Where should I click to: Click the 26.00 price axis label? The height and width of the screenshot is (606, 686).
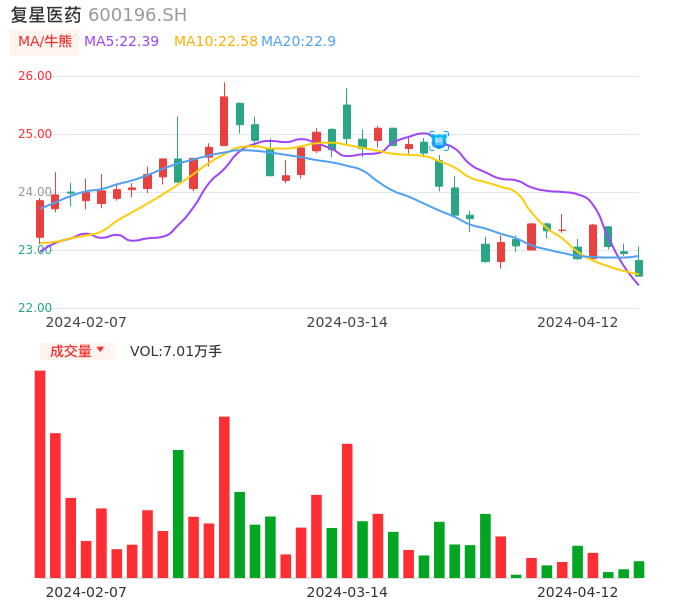pos(35,76)
